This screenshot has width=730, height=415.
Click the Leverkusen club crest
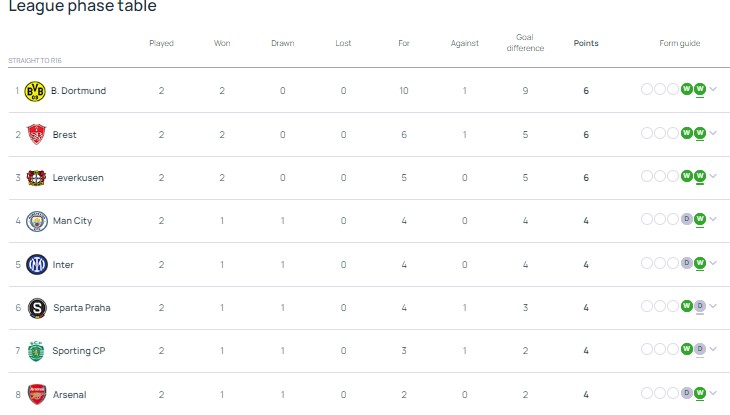36,178
